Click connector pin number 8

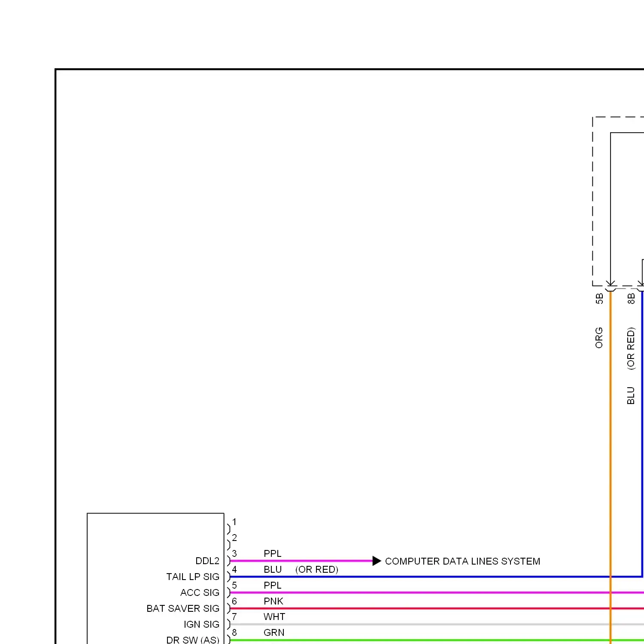[x=234, y=632]
